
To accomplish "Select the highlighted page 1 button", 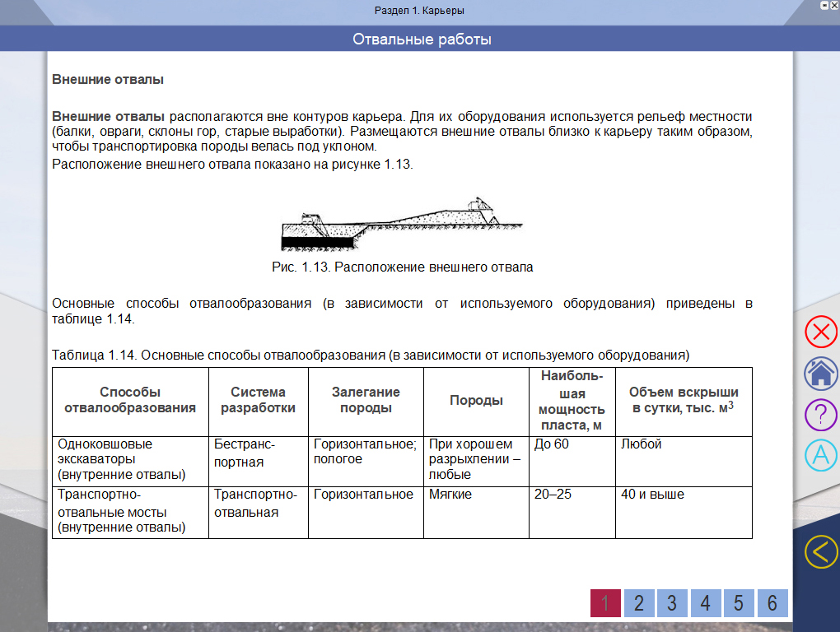I will tap(605, 603).
